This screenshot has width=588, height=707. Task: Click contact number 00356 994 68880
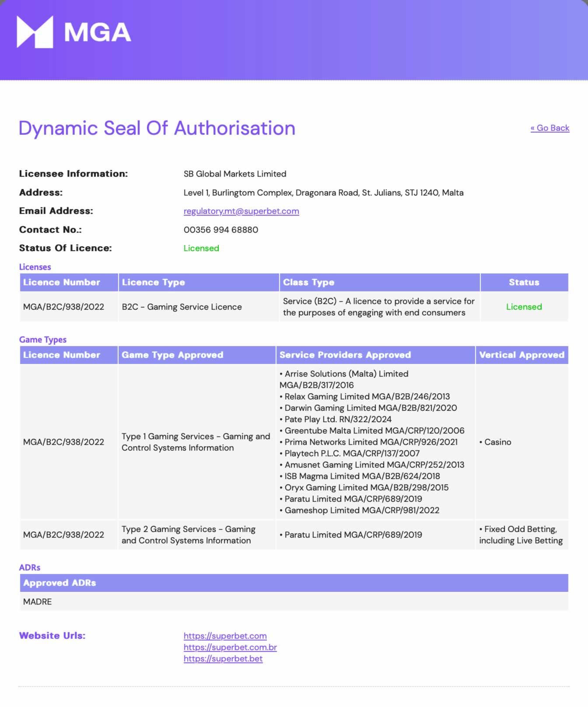pyautogui.click(x=221, y=230)
